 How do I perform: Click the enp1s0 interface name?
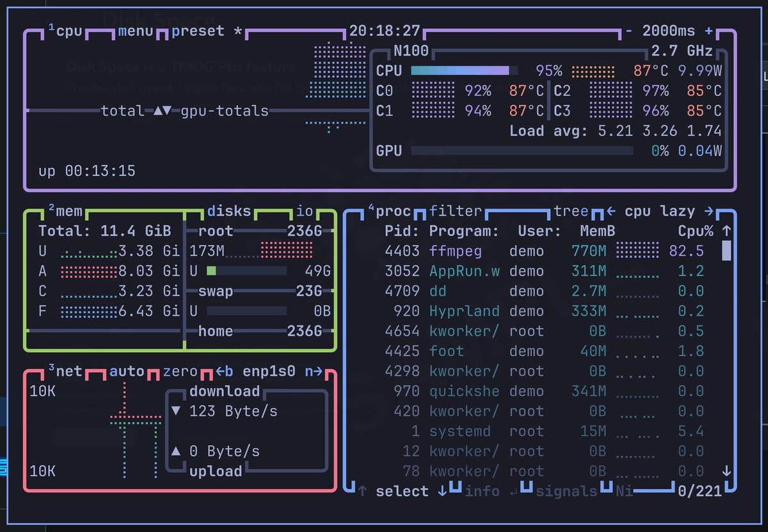click(x=269, y=372)
